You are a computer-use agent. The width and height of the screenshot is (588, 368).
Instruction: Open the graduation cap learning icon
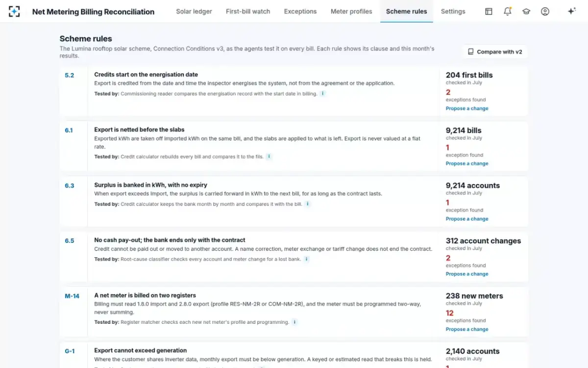pyautogui.click(x=526, y=11)
